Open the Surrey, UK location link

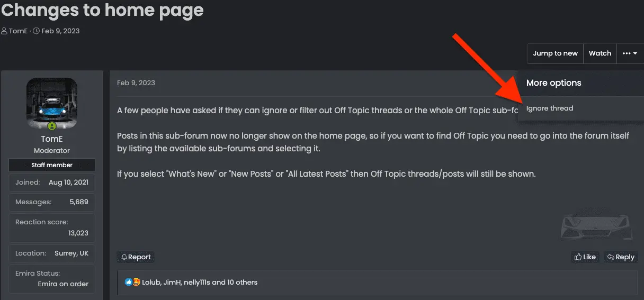(71, 253)
